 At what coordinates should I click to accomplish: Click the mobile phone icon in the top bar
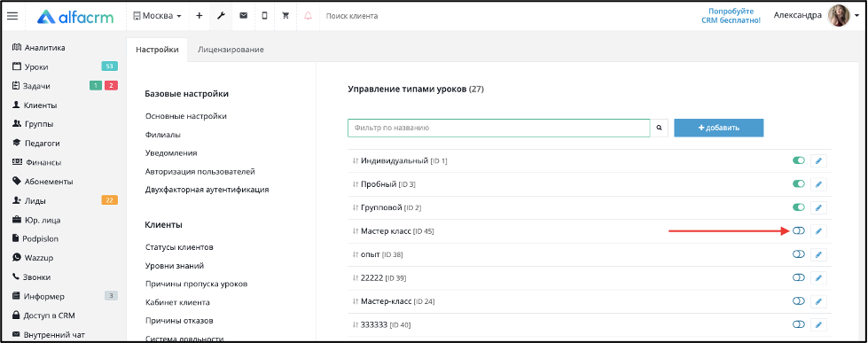tap(264, 16)
